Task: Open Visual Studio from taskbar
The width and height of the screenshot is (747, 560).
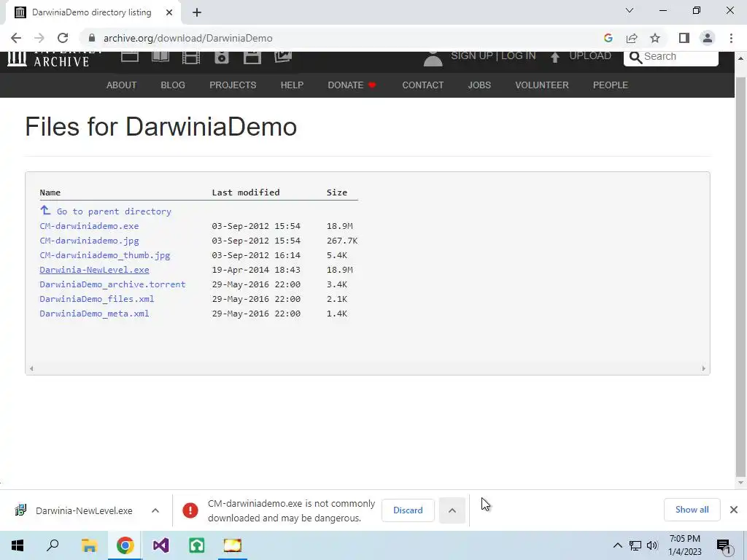Action: click(161, 545)
